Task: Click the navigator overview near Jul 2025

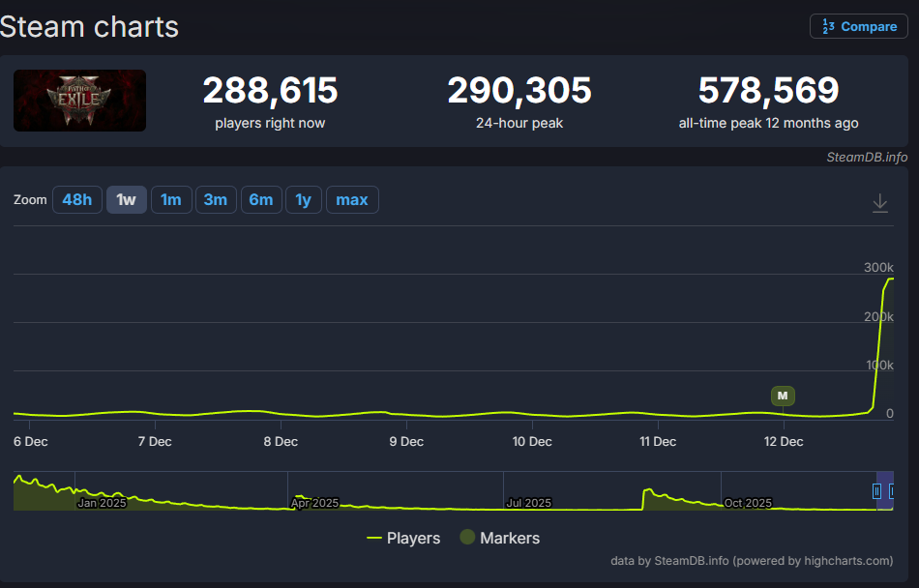Action: tap(528, 503)
